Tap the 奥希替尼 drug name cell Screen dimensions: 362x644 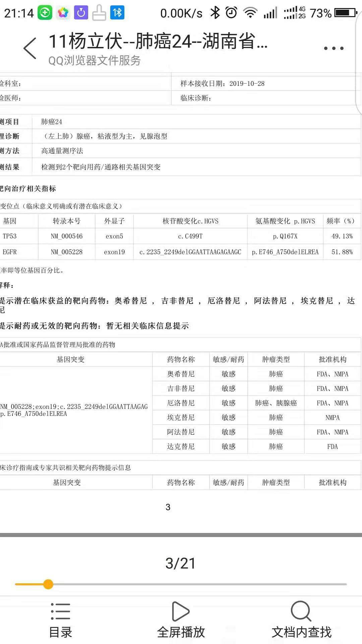coord(181,374)
